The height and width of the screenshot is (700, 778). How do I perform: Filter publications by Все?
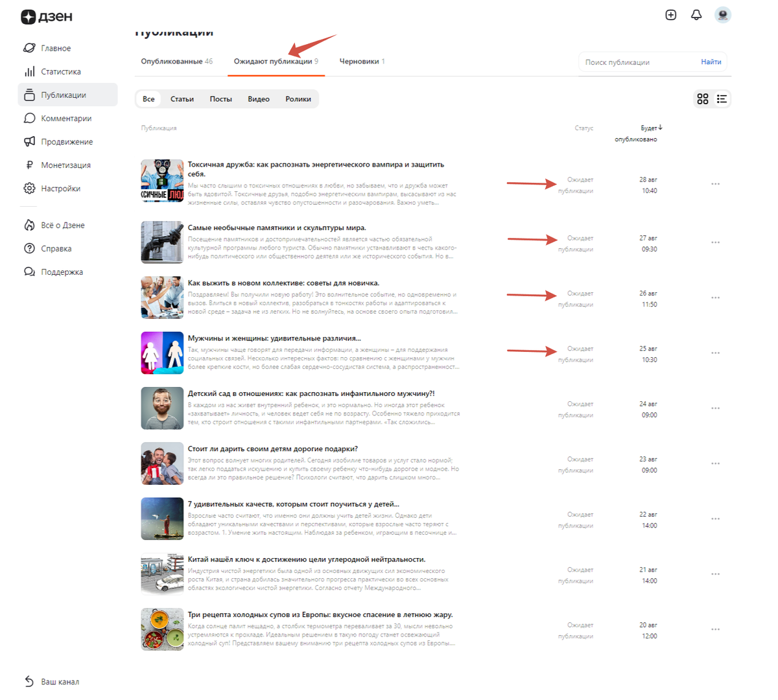click(148, 99)
